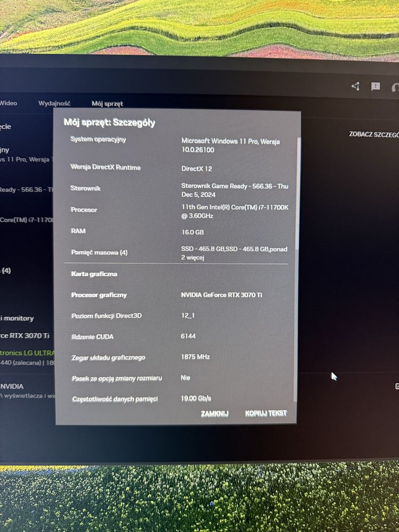This screenshot has height=532, width=399.
Task: Click the 'Karta graficzna' section heading
Action: [94, 274]
